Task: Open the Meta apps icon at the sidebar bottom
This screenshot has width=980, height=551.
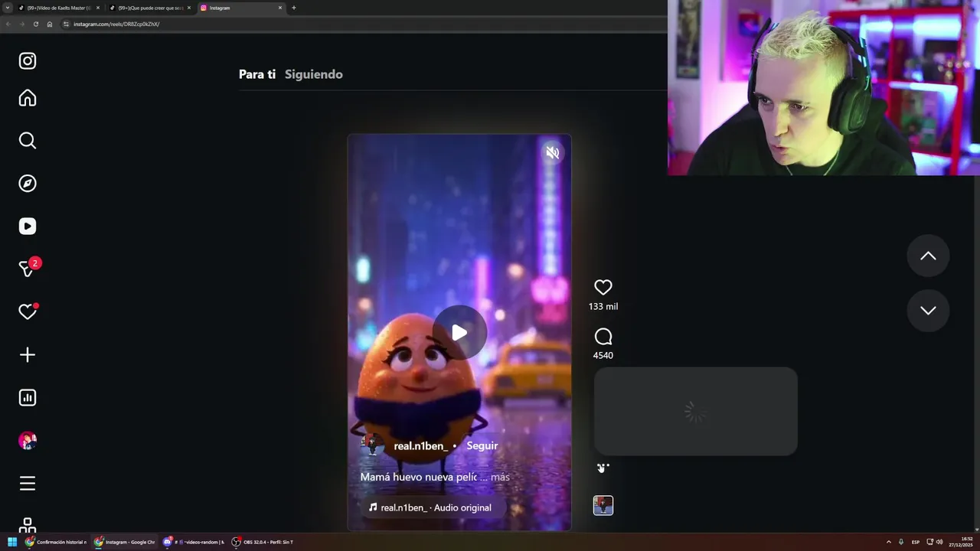Action: [28, 526]
